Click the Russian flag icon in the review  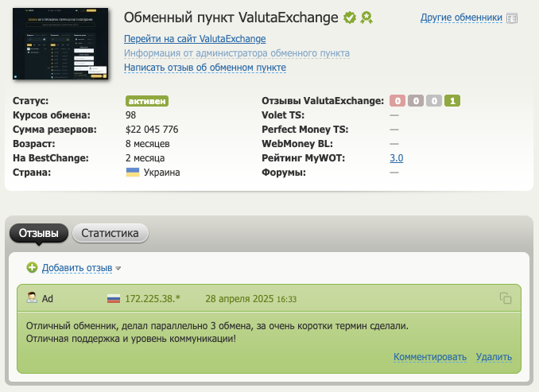[x=114, y=299]
